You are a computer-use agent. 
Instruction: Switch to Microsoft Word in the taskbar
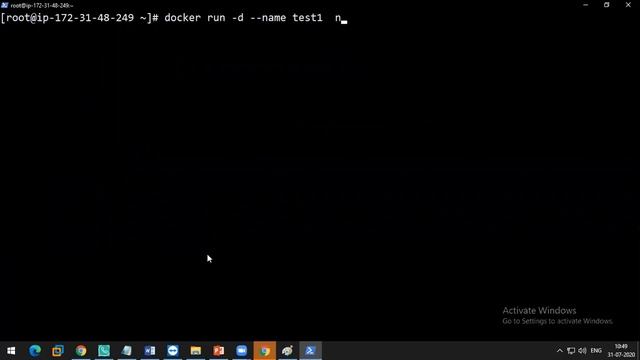pyautogui.click(x=150, y=351)
